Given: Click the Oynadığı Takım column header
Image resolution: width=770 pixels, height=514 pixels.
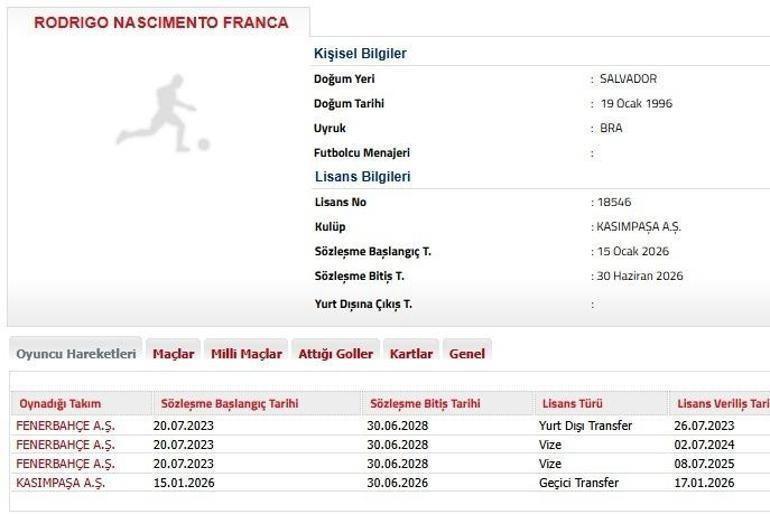Looking at the screenshot, I should pos(59,404).
